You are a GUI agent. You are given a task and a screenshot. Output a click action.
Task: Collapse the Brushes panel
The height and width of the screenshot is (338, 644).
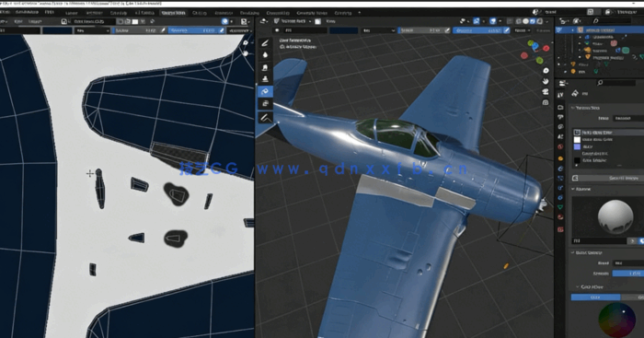click(573, 189)
